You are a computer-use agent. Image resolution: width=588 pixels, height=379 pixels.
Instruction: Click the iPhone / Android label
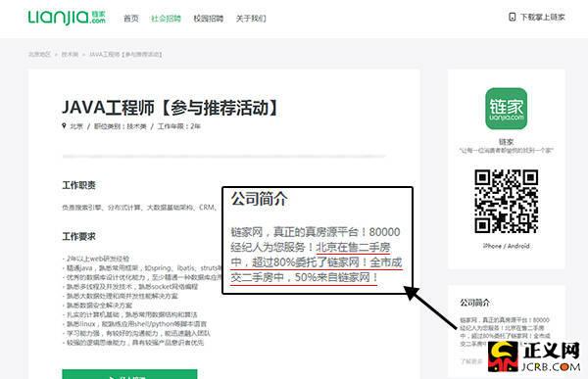click(507, 246)
